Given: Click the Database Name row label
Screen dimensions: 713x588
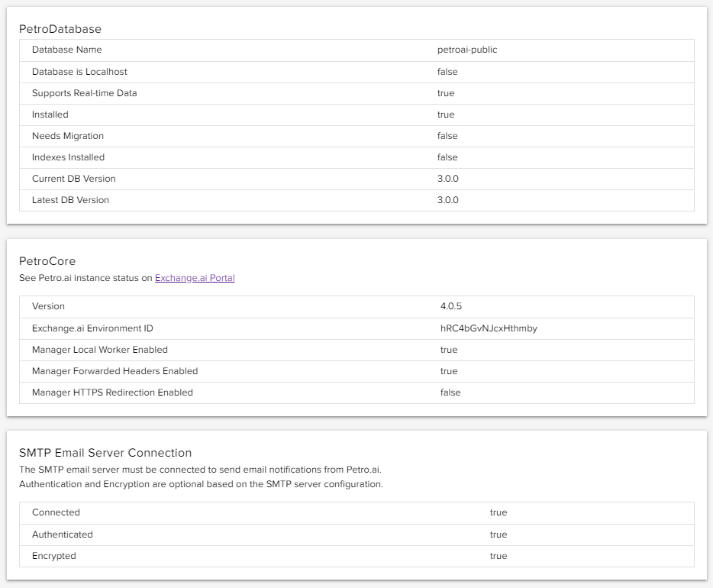Looking at the screenshot, I should pos(66,50).
